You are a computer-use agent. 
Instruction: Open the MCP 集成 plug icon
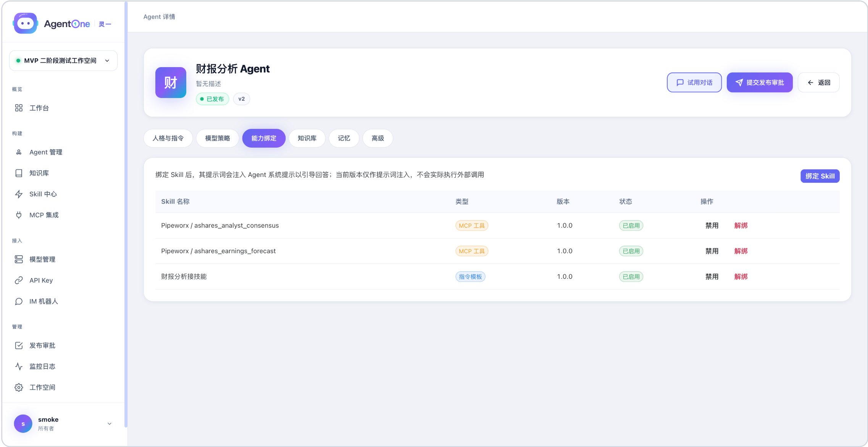click(x=19, y=215)
